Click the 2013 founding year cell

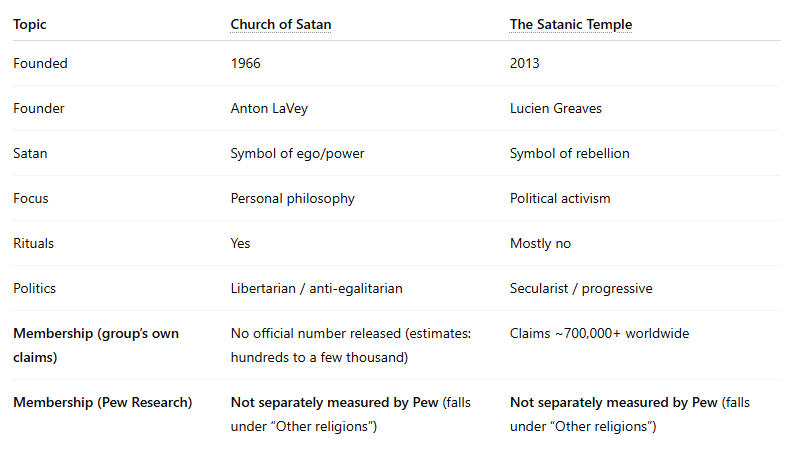click(524, 63)
